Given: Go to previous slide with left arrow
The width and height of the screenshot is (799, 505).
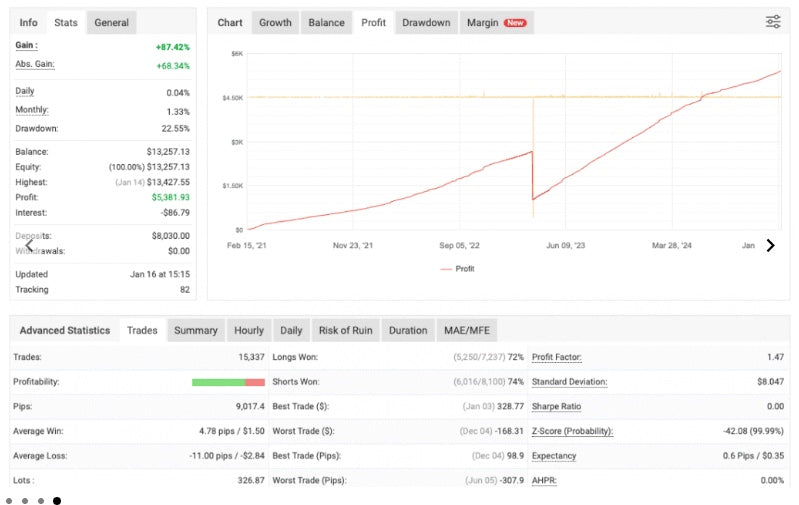Looking at the screenshot, I should pos(30,245).
